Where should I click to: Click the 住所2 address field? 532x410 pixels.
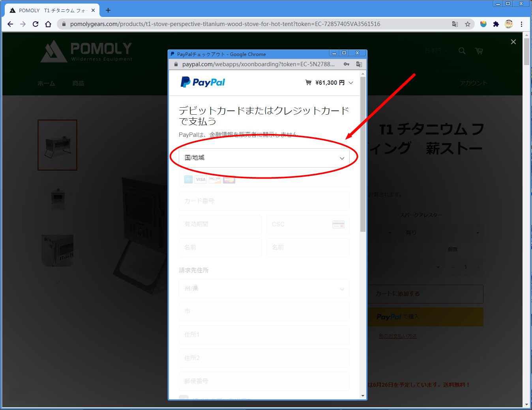coord(264,358)
